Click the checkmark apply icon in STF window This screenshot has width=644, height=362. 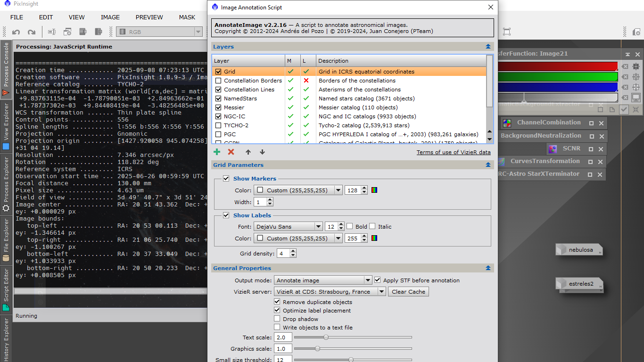[x=624, y=109]
